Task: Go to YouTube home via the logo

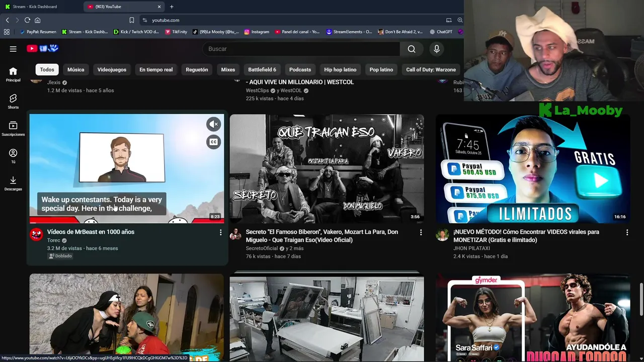Action: click(43, 48)
